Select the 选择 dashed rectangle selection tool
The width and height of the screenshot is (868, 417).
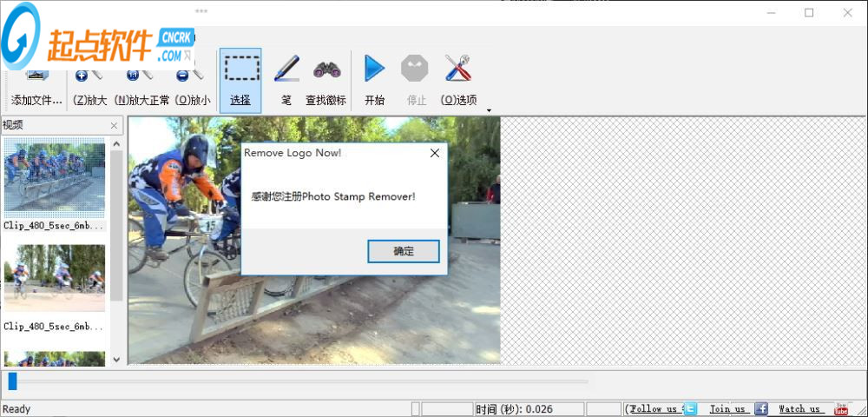pyautogui.click(x=240, y=81)
